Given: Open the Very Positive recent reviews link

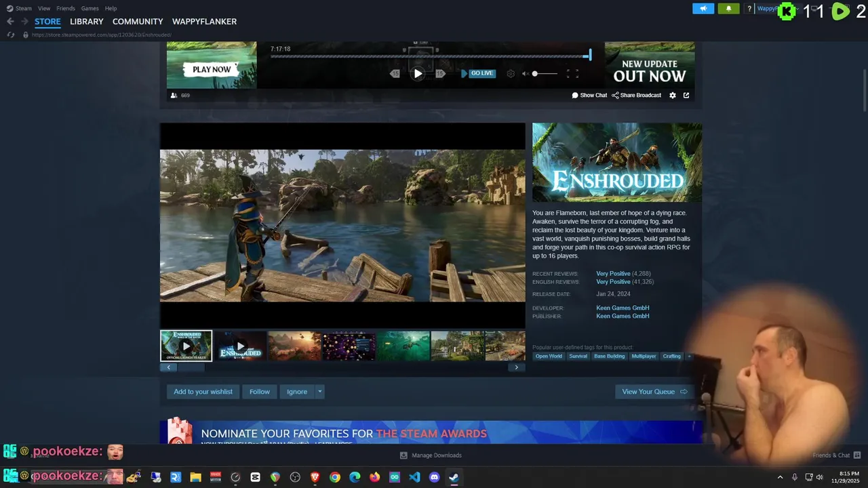Looking at the screenshot, I should pos(613,274).
